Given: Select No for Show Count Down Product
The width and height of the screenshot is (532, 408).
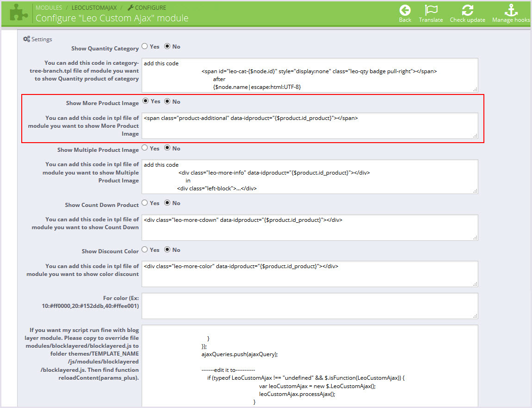Looking at the screenshot, I should click(167, 203).
